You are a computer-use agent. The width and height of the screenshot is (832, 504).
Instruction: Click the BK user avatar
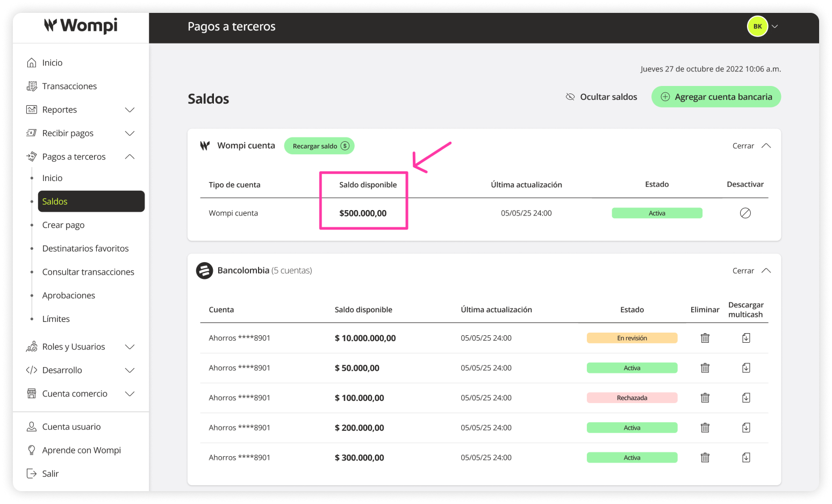(757, 26)
